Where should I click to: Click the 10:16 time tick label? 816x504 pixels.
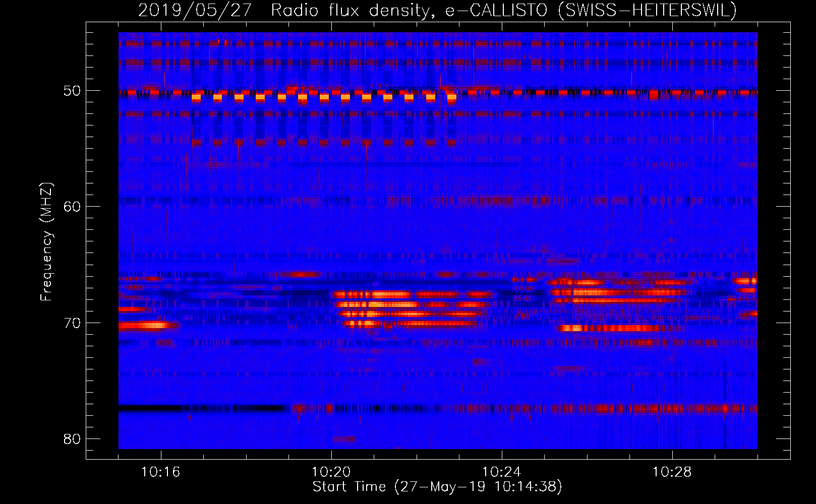[x=161, y=472]
